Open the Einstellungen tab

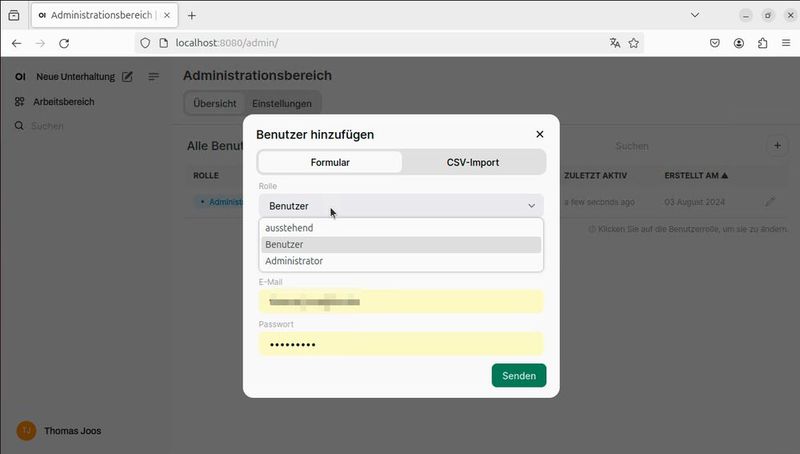(282, 103)
